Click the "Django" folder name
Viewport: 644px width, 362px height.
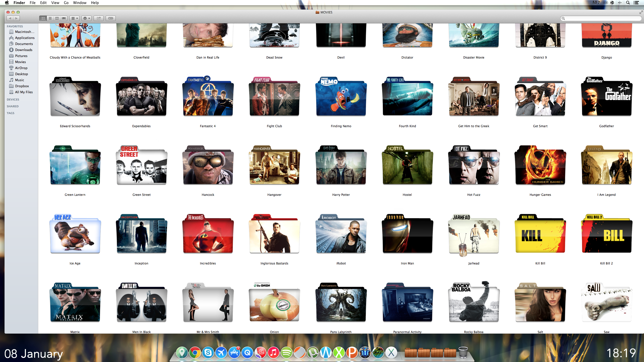pos(607,58)
